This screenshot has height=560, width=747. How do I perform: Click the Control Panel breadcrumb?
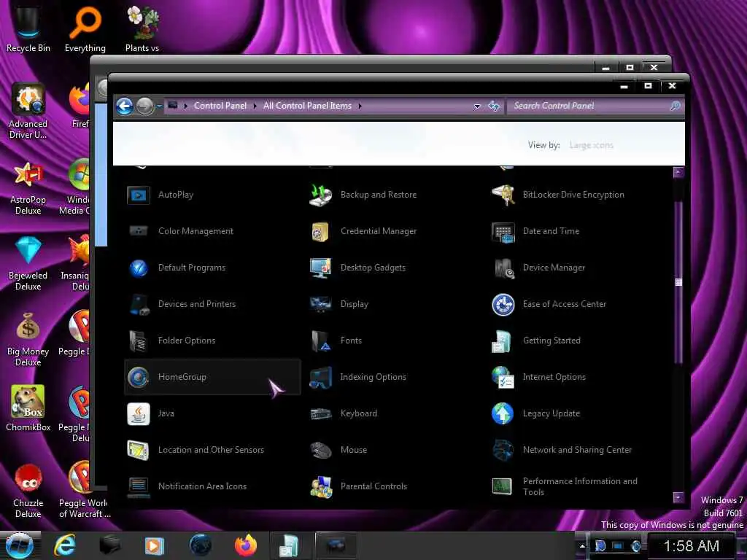pos(220,106)
